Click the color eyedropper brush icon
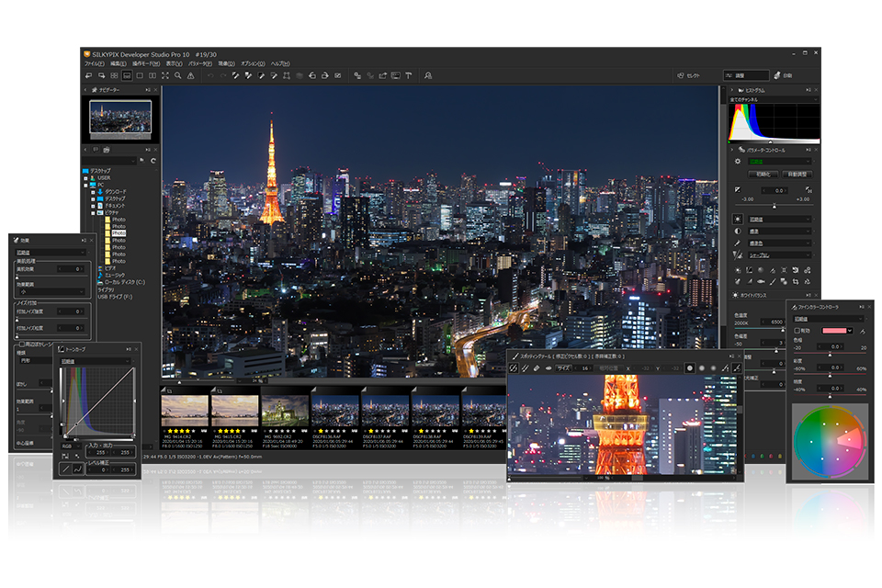The image size is (882, 588). (x=738, y=243)
